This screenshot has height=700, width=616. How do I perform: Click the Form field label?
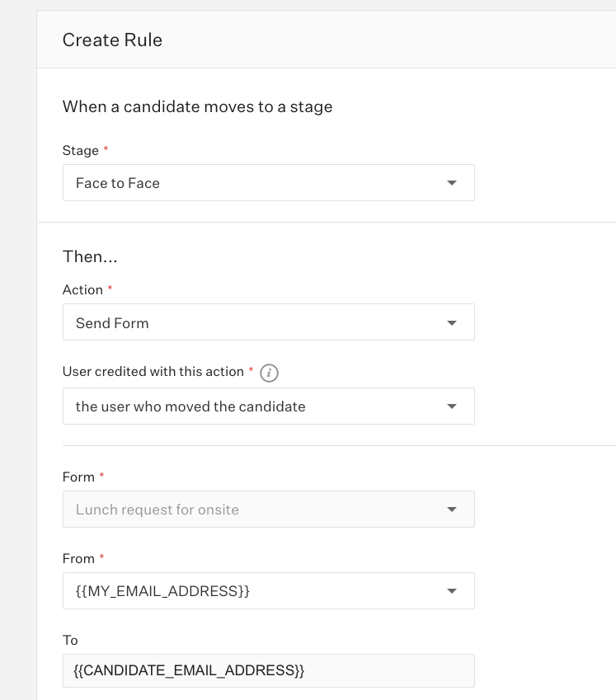coord(78,477)
